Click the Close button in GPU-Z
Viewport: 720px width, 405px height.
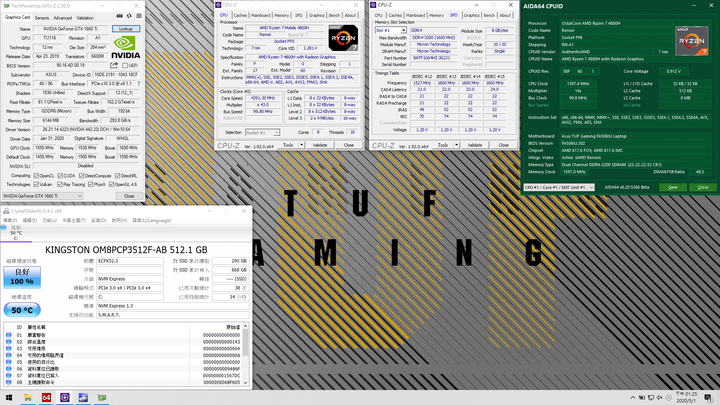click(129, 196)
